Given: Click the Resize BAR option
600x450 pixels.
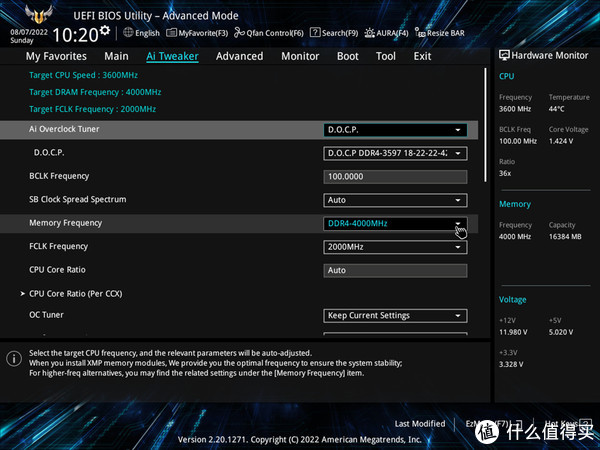Looking at the screenshot, I should [x=440, y=33].
